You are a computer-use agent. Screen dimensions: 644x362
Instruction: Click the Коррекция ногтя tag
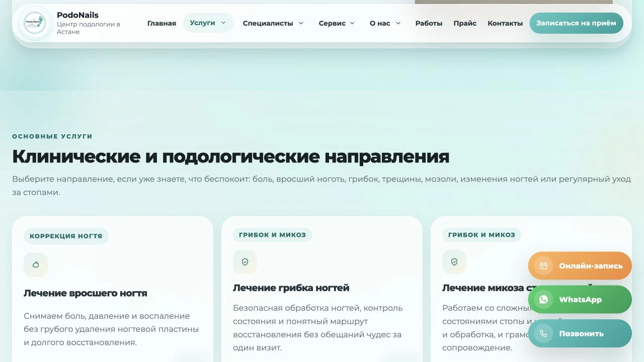point(66,236)
